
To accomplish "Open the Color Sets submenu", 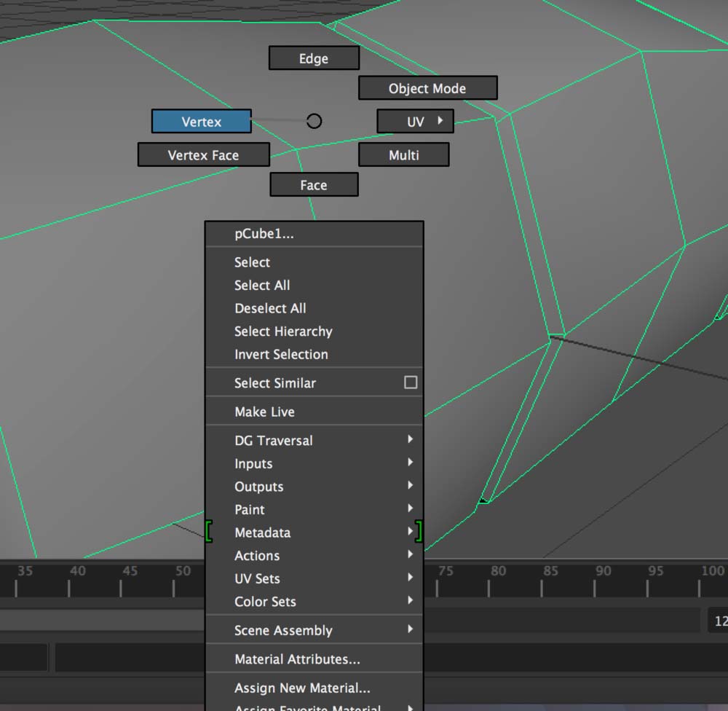I will coord(314,601).
